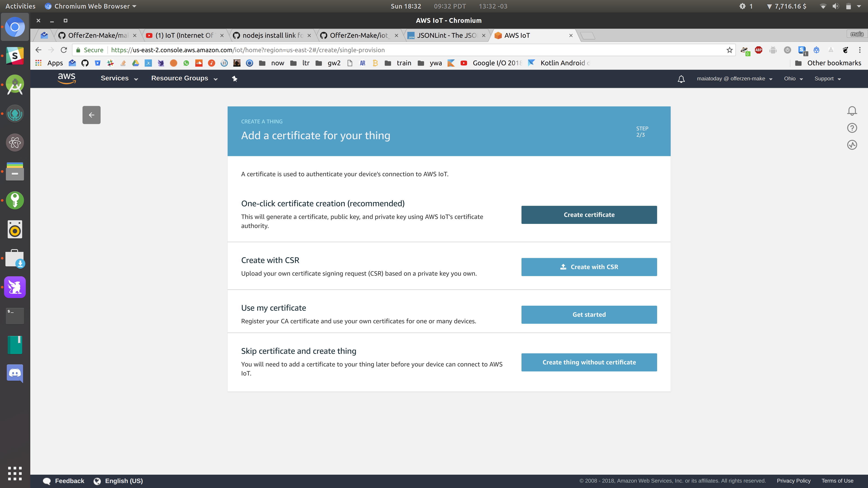Open the AWS navbar notifications bell
The width and height of the screenshot is (868, 488).
point(681,79)
